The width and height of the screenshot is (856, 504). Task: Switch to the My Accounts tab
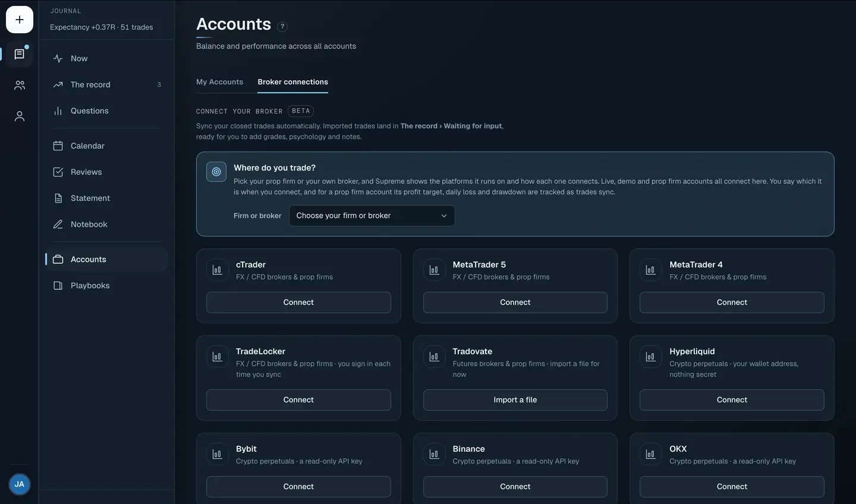point(220,82)
